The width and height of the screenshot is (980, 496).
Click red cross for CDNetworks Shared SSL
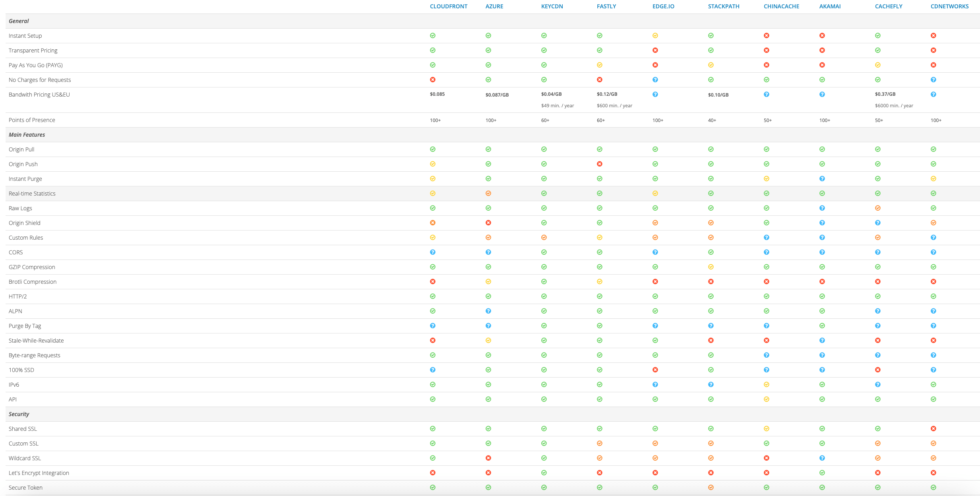934,429
